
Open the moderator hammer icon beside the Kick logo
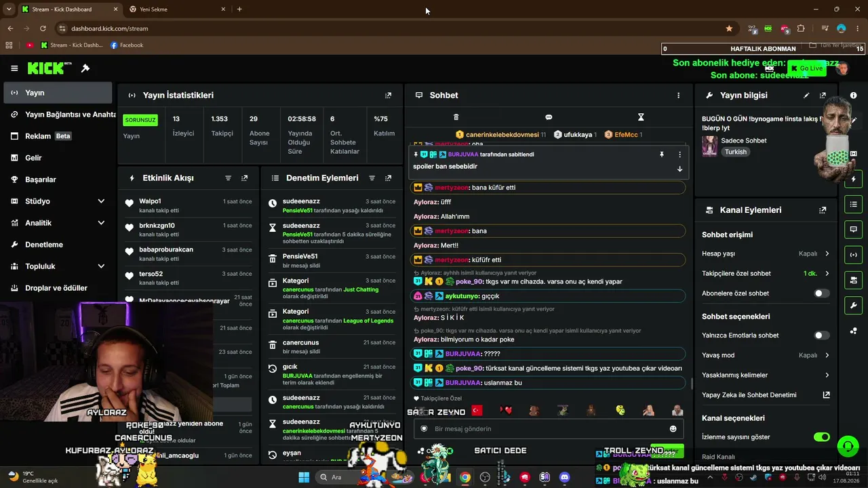[x=85, y=68]
